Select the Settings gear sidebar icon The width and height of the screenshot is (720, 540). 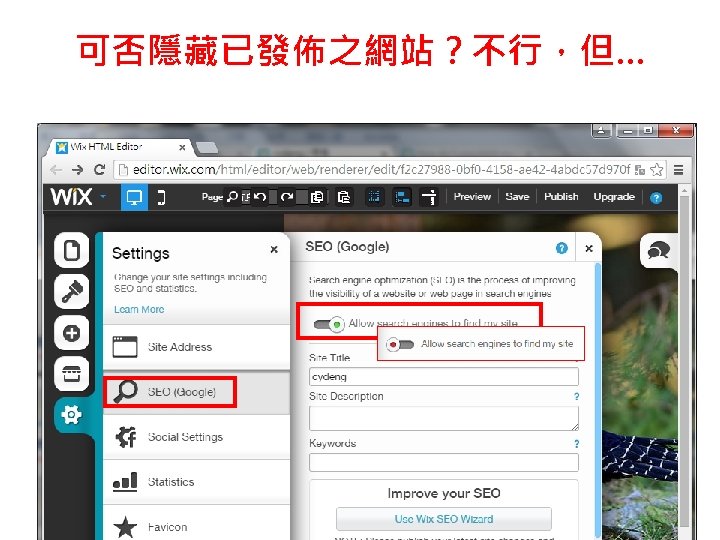pos(71,415)
